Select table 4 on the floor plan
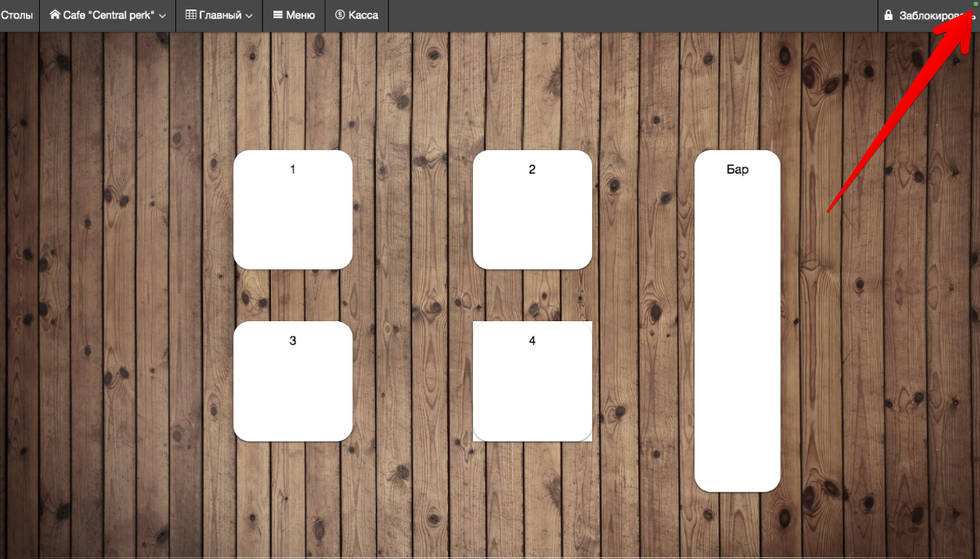 (x=532, y=382)
